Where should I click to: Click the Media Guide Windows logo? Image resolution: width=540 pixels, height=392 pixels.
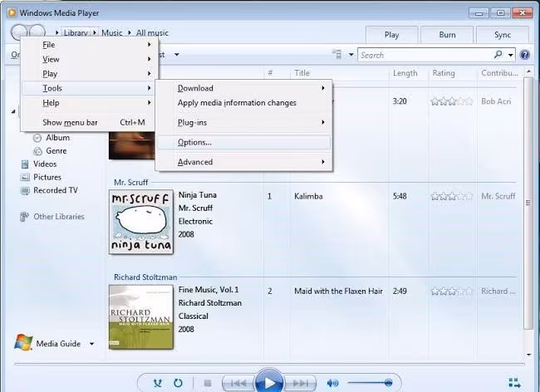[23, 342]
